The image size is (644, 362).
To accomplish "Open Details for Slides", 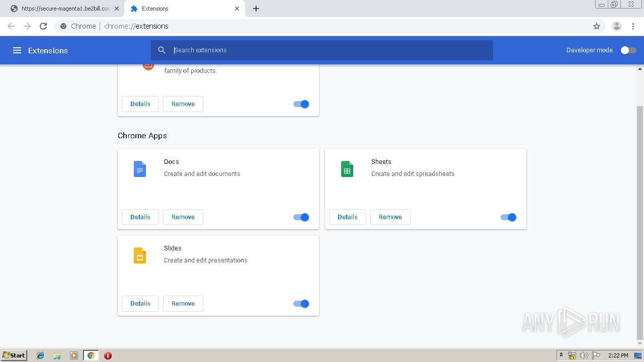I will 140,304.
